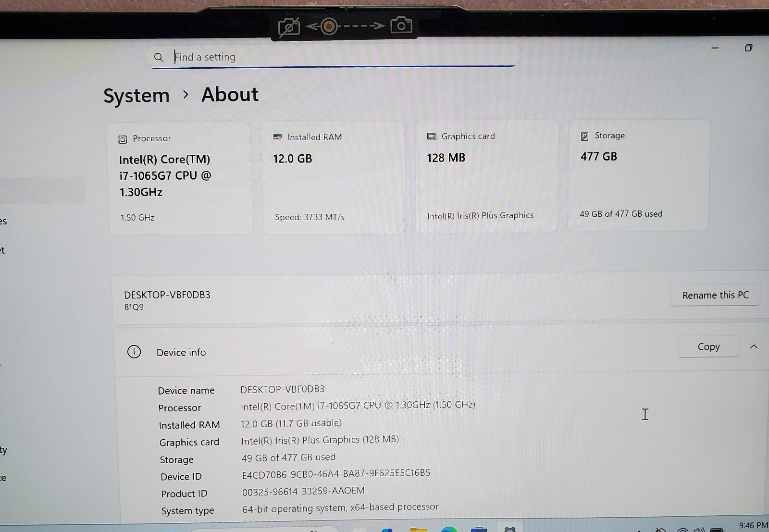Click the info circle icon beside Device info
This screenshot has height=532, width=769.
[134, 352]
